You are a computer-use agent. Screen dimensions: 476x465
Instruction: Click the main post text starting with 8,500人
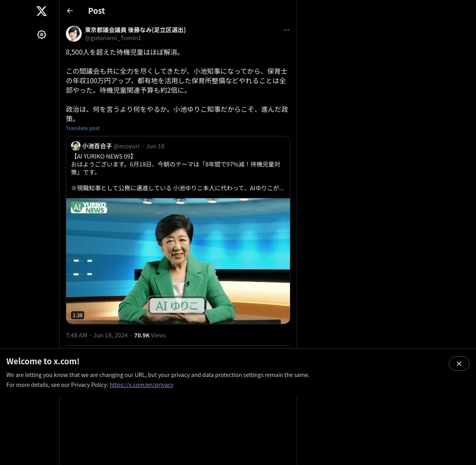click(177, 85)
